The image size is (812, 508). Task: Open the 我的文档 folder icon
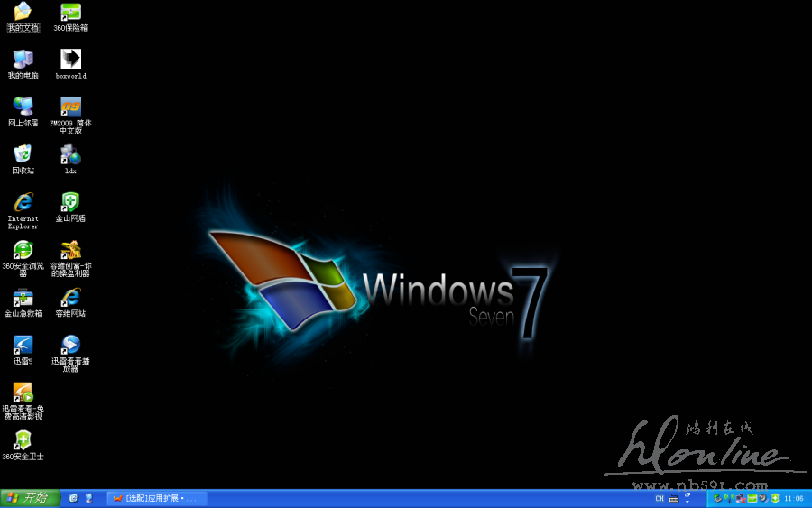(23, 13)
